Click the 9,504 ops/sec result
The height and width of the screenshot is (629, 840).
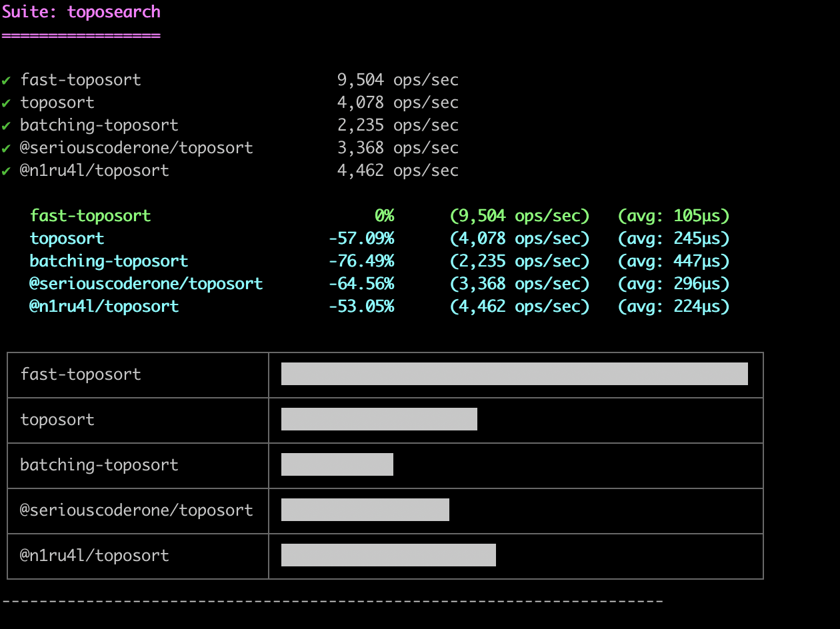click(x=397, y=80)
